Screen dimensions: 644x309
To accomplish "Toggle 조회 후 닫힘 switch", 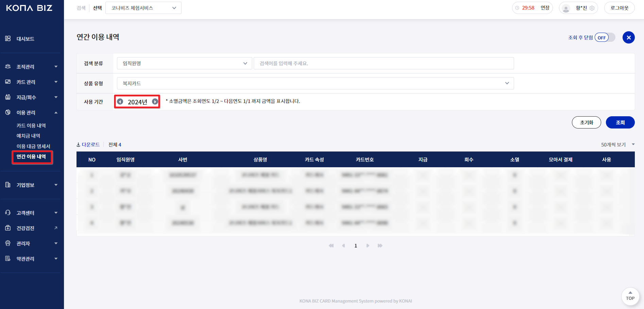I will [605, 37].
